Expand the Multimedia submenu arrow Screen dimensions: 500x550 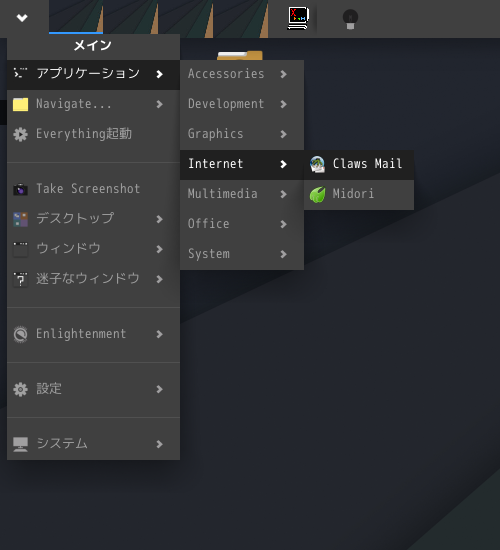pos(284,194)
